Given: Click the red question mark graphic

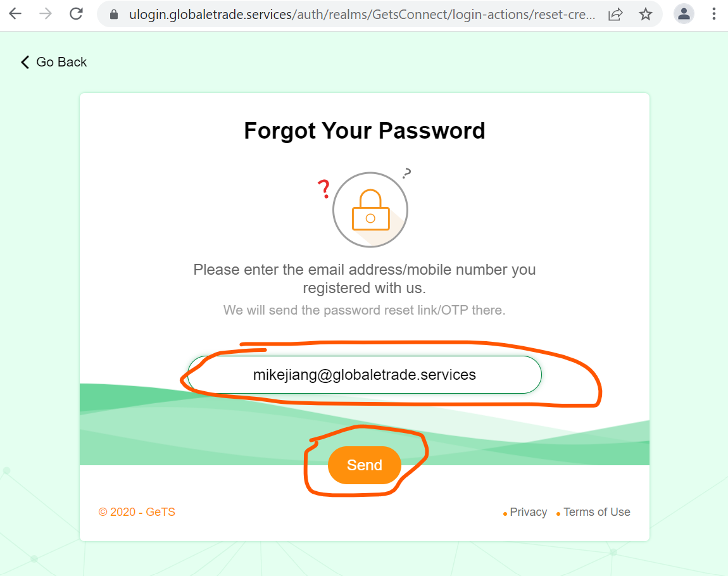Looking at the screenshot, I should click(324, 188).
